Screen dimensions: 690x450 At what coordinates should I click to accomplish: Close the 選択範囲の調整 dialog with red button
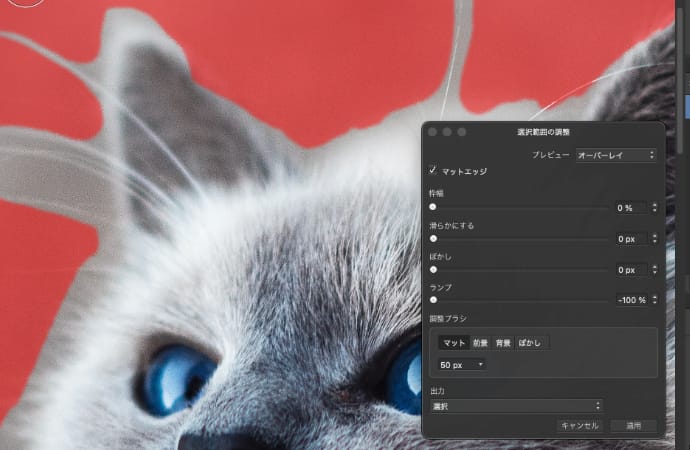(433, 132)
